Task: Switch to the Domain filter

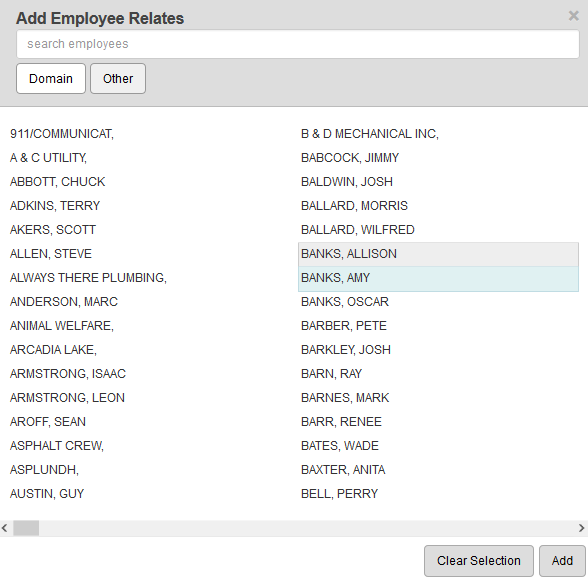Action: click(x=51, y=78)
